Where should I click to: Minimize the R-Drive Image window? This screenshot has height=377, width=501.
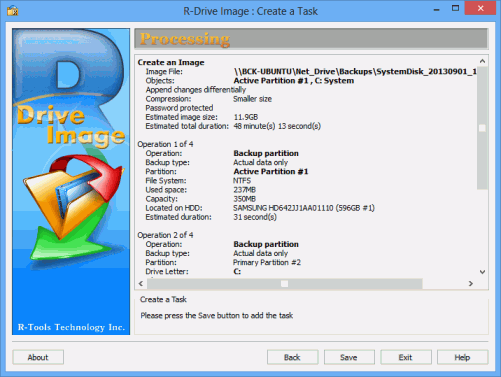coord(436,10)
